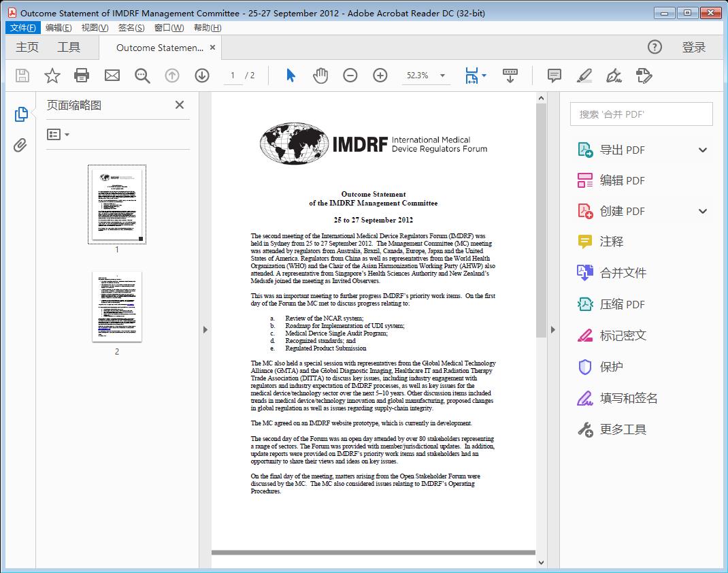Click the current page number field
728x573 pixels.
(232, 76)
